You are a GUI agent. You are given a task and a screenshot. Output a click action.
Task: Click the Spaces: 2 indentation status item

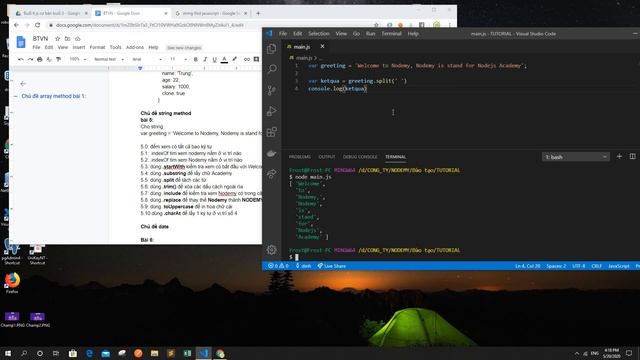pyautogui.click(x=556, y=266)
